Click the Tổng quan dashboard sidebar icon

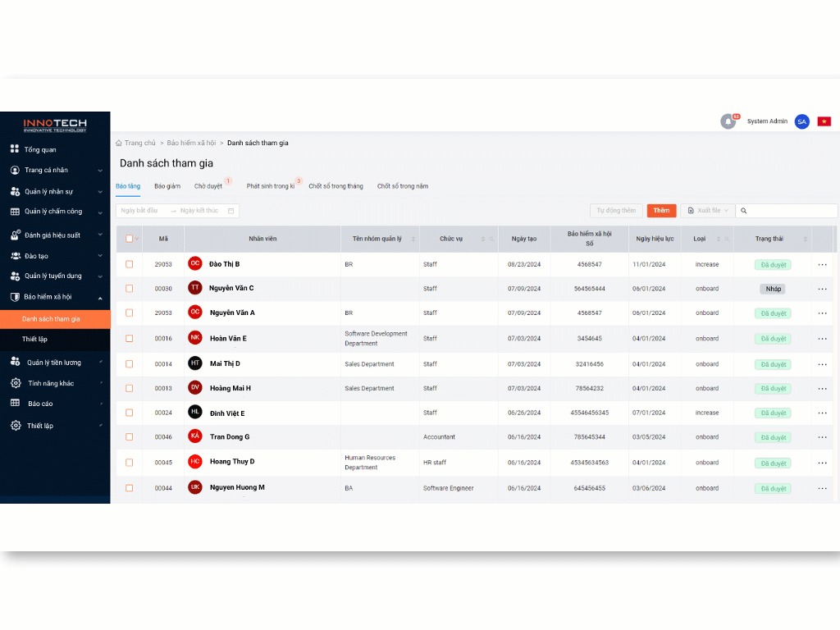point(15,149)
